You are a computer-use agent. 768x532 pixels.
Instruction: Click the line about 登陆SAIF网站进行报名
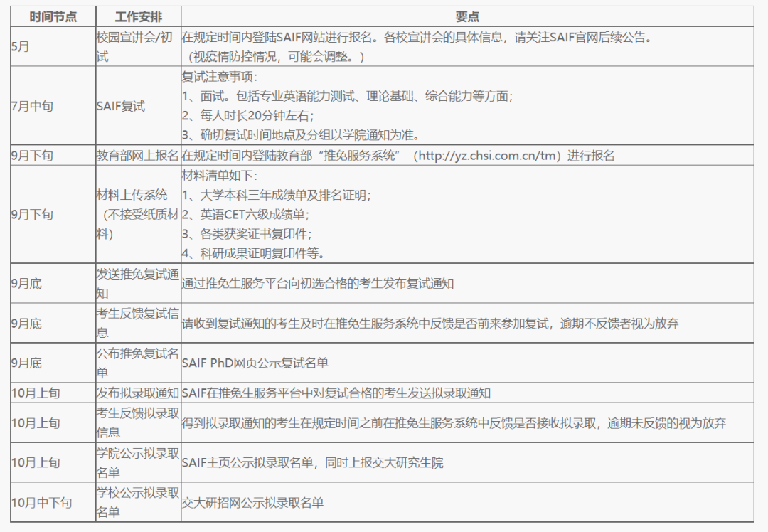(x=417, y=37)
